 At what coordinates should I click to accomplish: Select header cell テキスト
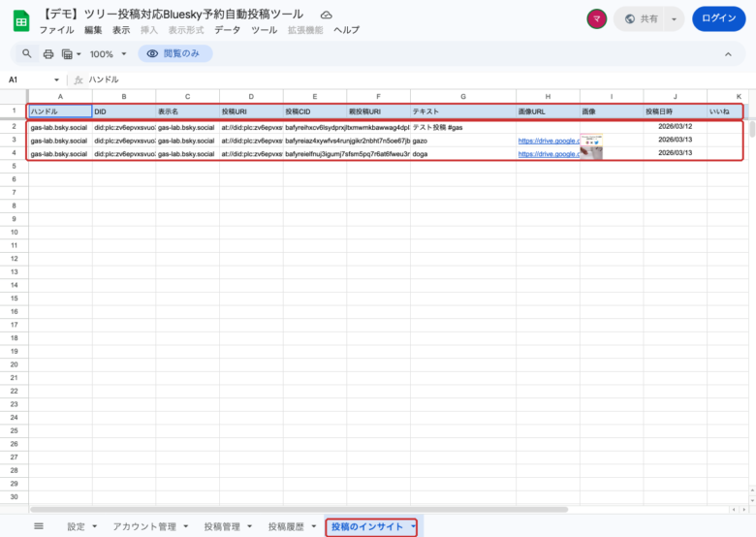tap(463, 111)
